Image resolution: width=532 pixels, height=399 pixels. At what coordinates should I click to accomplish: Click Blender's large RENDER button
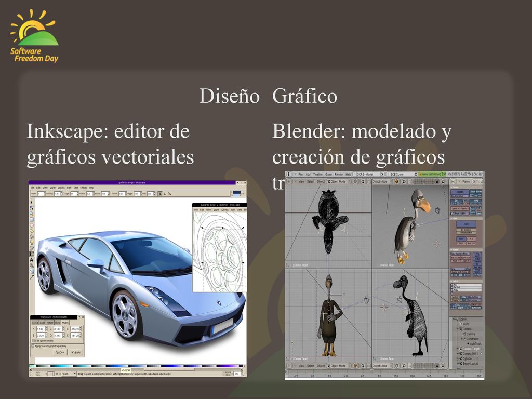click(460, 192)
